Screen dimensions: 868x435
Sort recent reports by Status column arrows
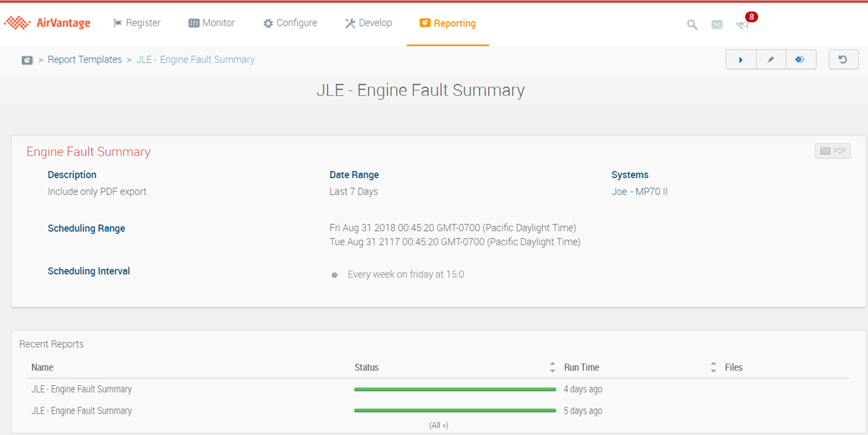(552, 367)
